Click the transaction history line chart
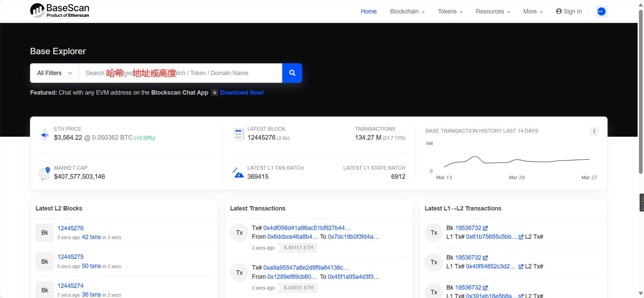The image size is (644, 298). pos(517,161)
